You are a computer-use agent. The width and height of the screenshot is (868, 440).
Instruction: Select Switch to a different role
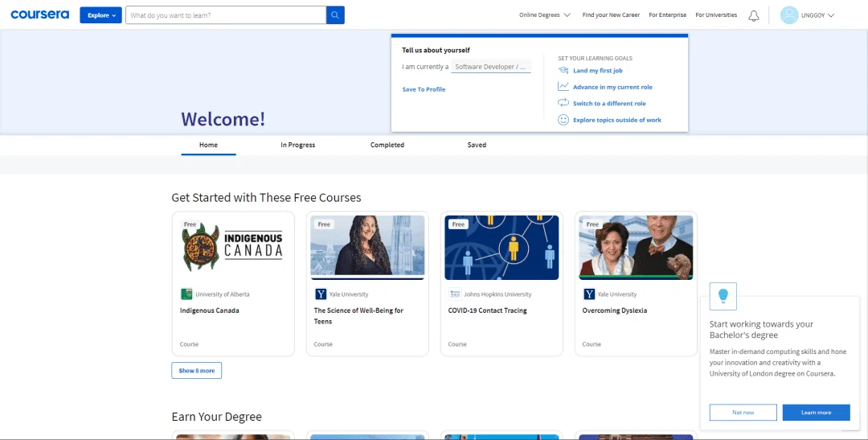[x=609, y=104]
